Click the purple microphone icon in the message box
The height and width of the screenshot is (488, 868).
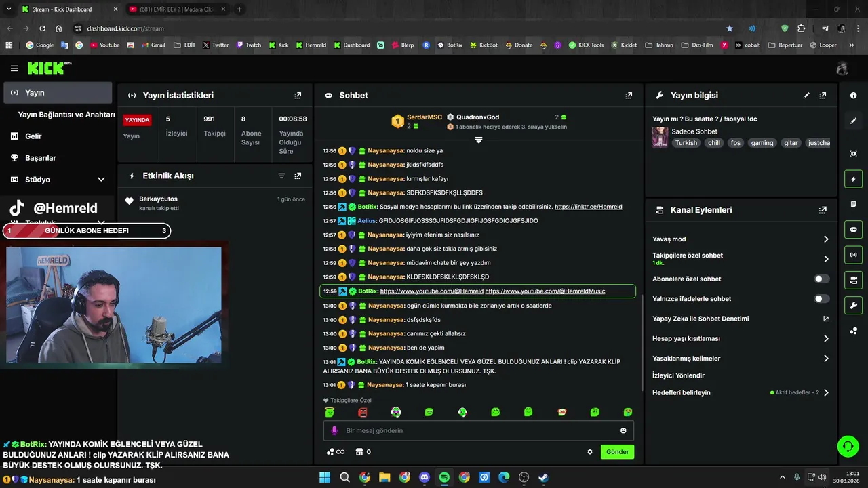(x=334, y=430)
